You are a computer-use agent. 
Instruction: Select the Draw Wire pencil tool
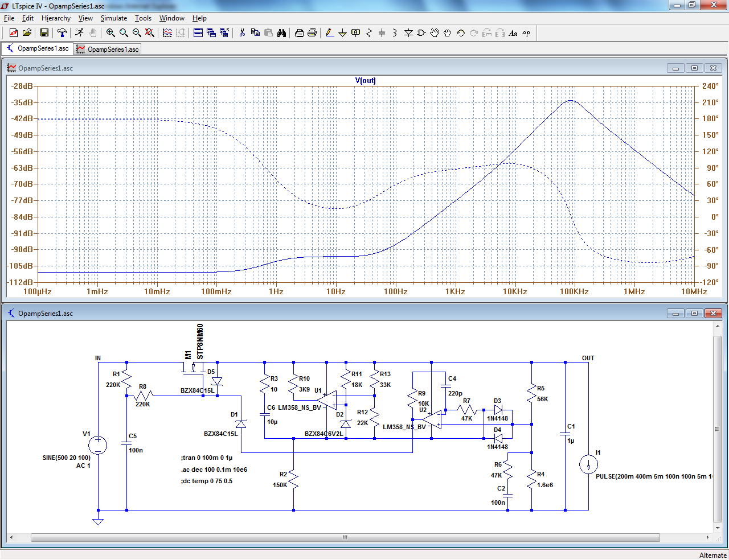[x=330, y=33]
